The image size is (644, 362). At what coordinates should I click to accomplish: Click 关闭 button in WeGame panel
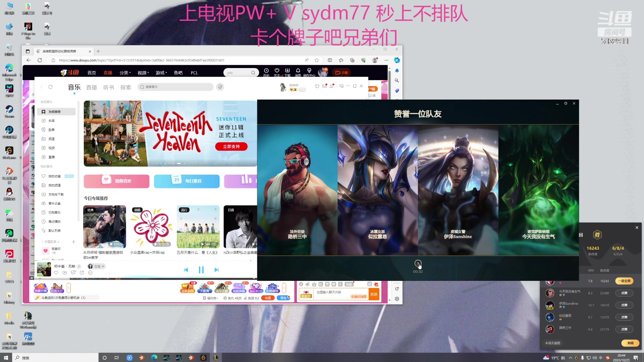click(x=630, y=343)
